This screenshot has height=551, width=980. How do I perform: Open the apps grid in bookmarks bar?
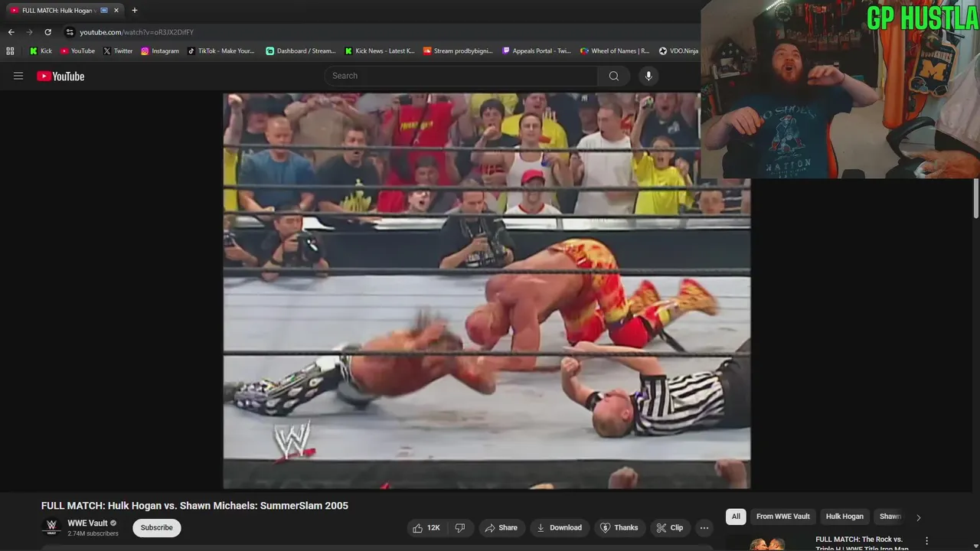click(x=10, y=51)
